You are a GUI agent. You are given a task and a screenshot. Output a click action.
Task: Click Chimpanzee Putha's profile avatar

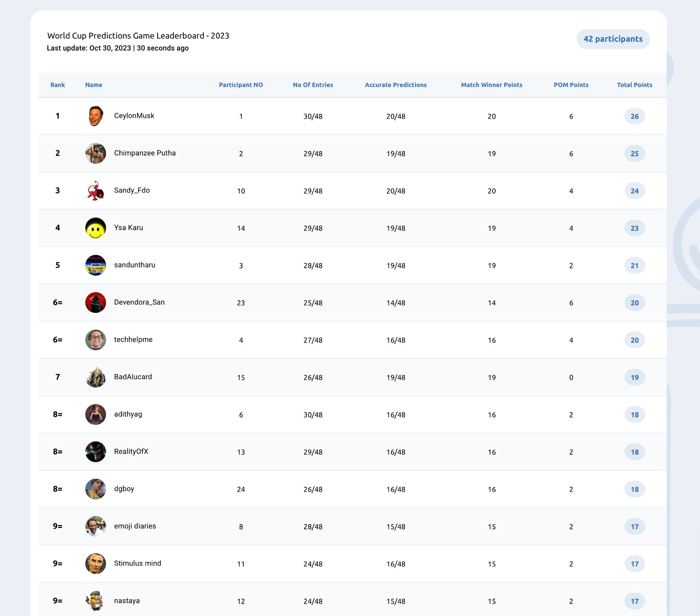tap(96, 153)
